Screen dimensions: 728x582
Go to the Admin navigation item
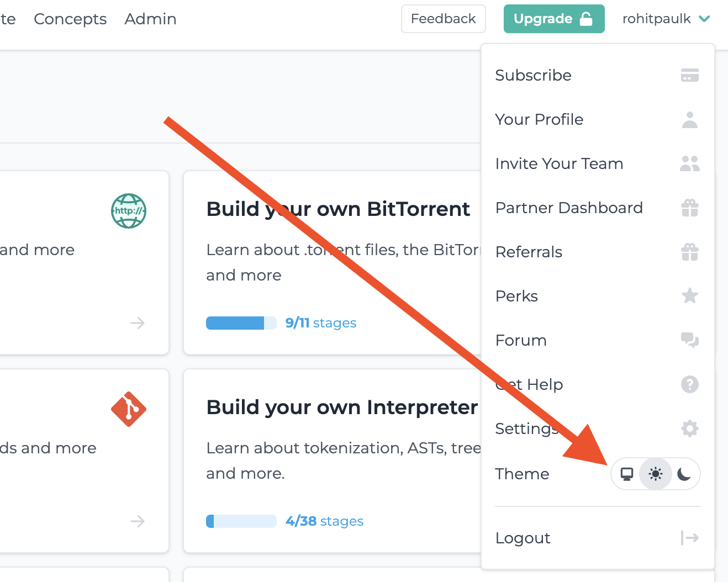(150, 19)
